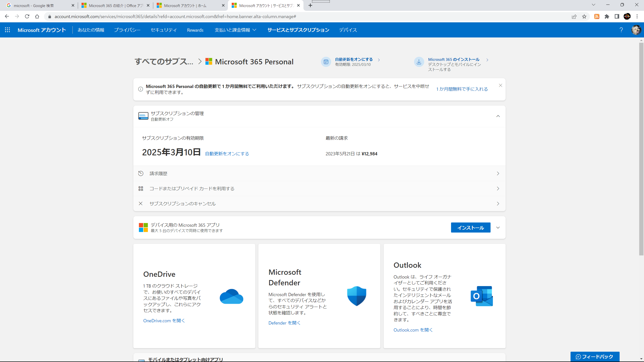Open the extensions puzzle icon

pos(607,17)
